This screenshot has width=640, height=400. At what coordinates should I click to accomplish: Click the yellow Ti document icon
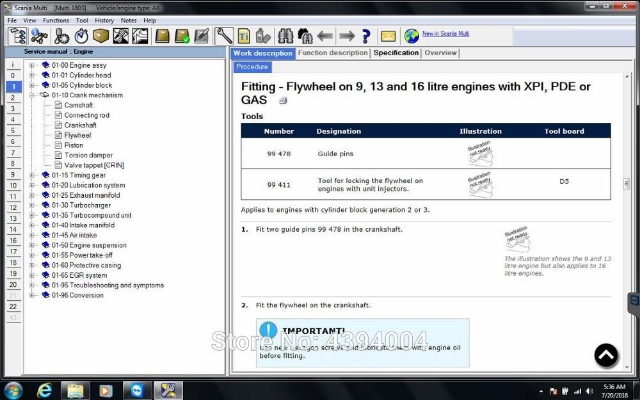[244, 36]
